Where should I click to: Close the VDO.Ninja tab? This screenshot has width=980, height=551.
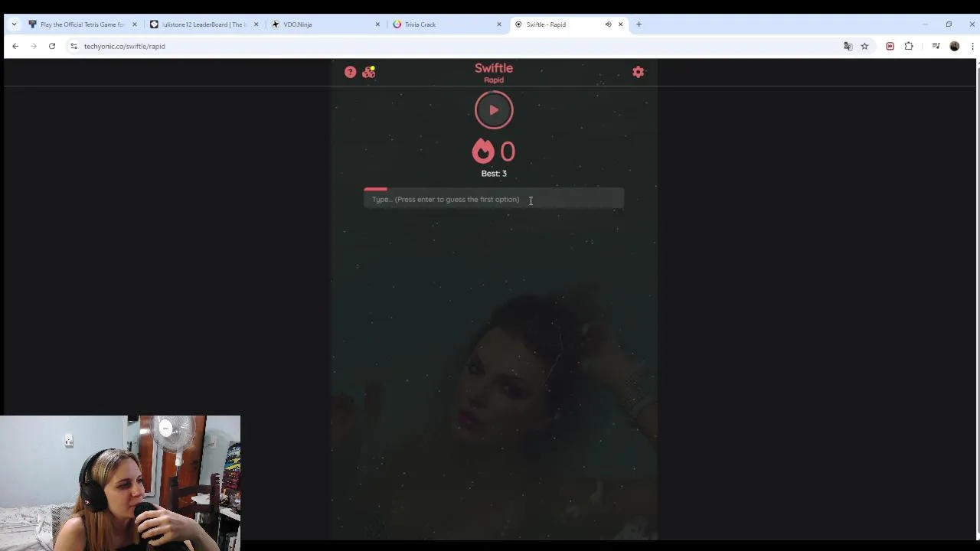coord(377,24)
